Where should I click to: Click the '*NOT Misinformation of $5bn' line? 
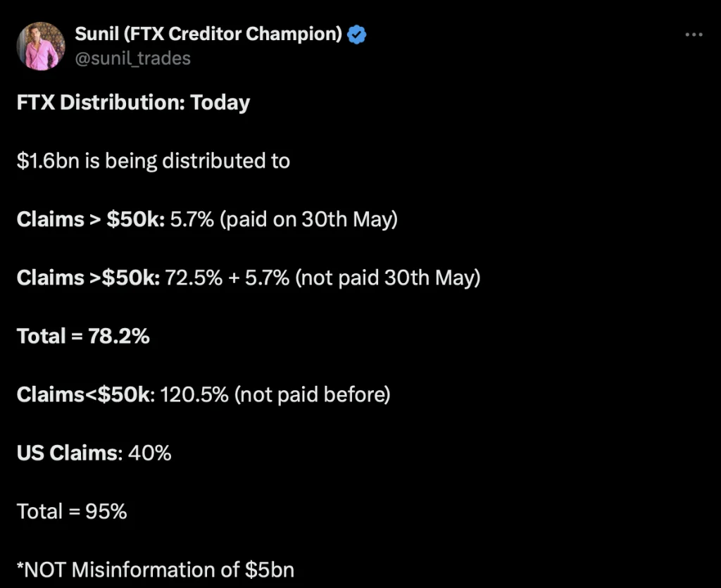coord(155,569)
